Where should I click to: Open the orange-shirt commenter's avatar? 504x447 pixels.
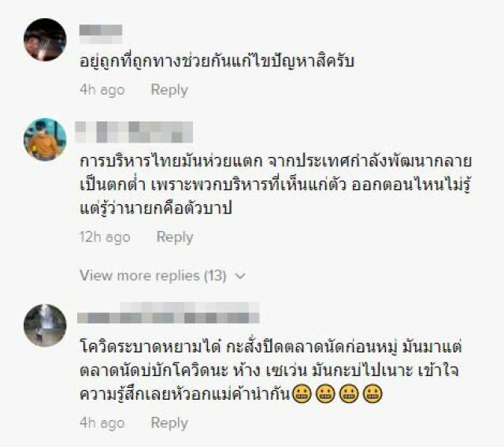point(45,140)
